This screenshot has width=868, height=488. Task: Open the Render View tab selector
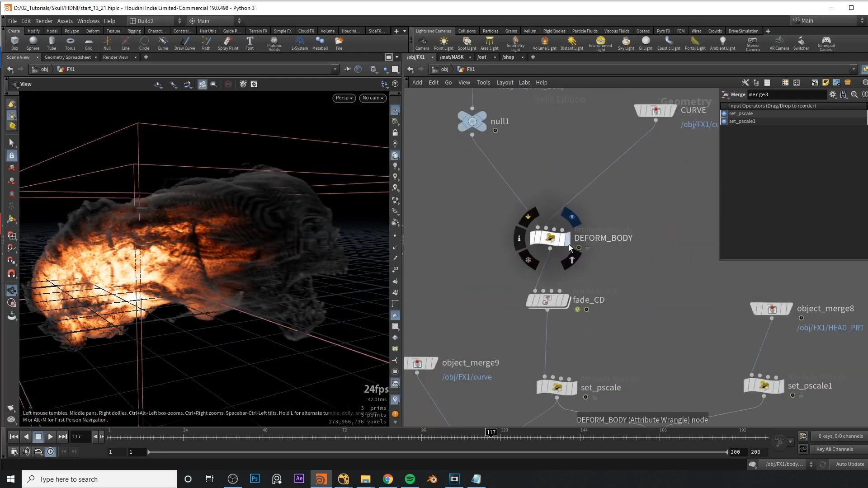coord(115,56)
